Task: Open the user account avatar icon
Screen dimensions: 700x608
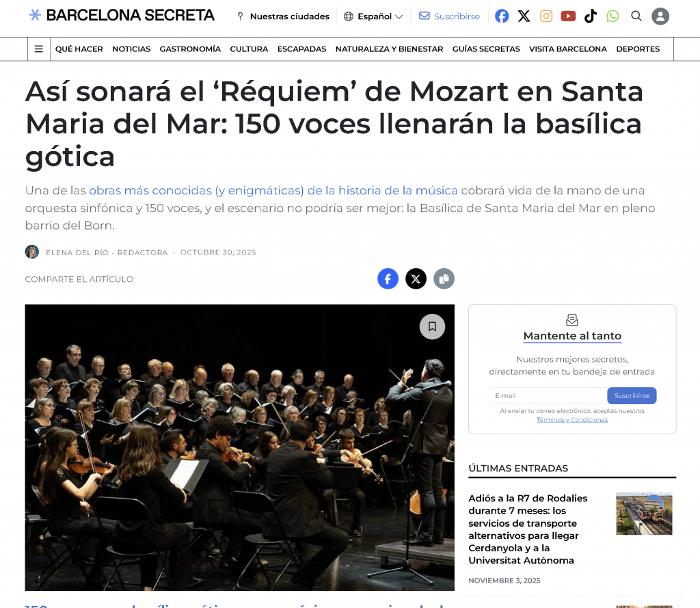Action: pos(660,16)
